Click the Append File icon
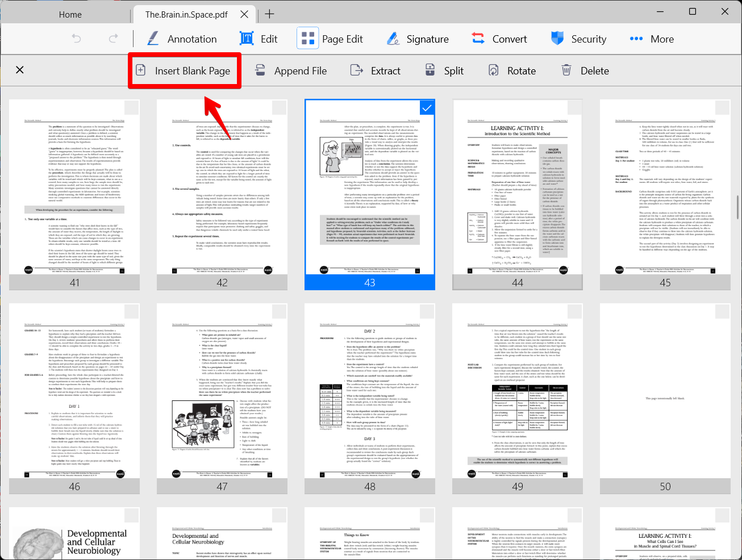 click(260, 70)
